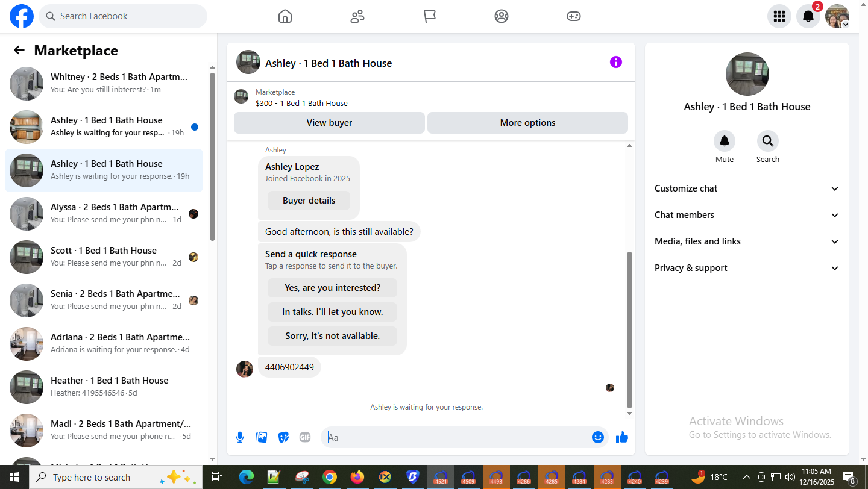
Task: Open the Groups icon in top navigation
Action: 502,16
